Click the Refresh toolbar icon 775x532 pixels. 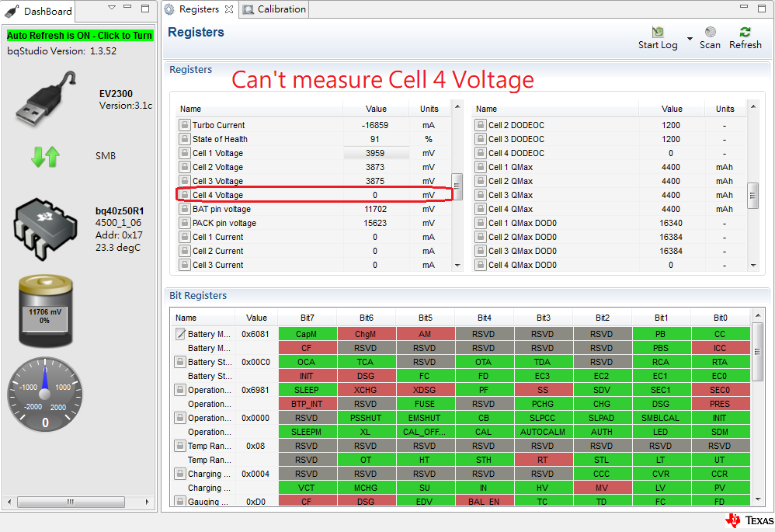point(745,32)
